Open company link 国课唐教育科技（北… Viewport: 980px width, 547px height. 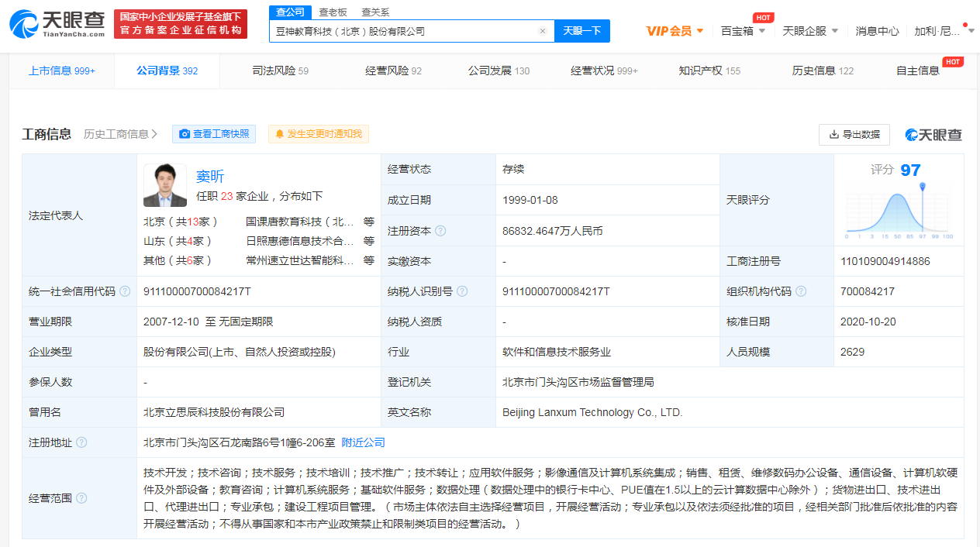(x=300, y=221)
